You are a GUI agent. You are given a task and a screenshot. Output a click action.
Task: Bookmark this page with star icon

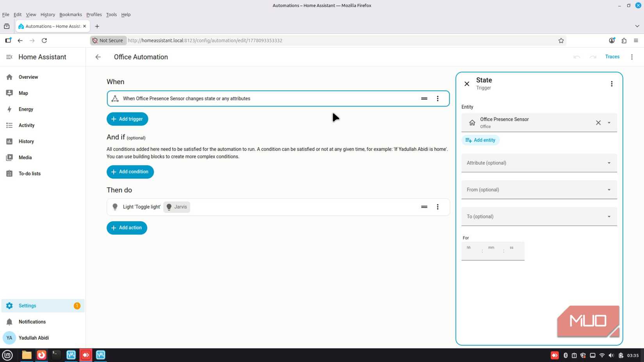coord(561,41)
